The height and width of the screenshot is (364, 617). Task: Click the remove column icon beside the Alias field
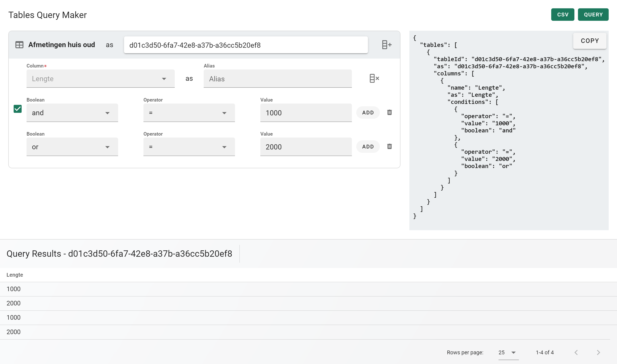pos(374,79)
